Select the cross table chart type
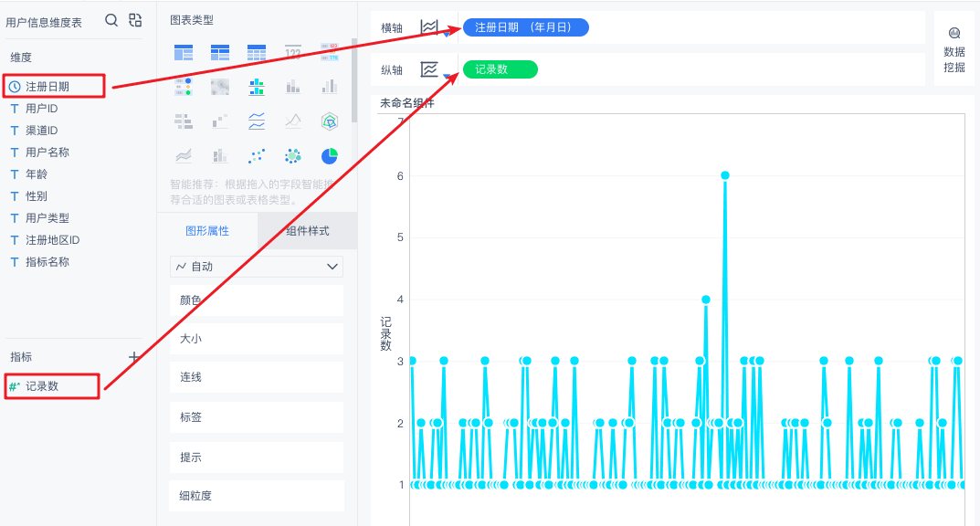This screenshot has width=980, height=526. (x=220, y=52)
